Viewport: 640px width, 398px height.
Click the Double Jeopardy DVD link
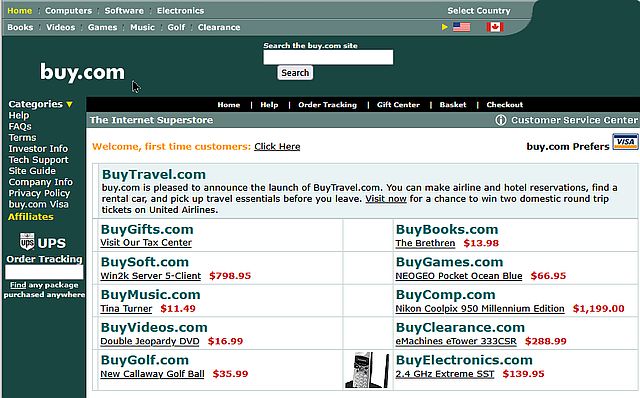pos(150,341)
